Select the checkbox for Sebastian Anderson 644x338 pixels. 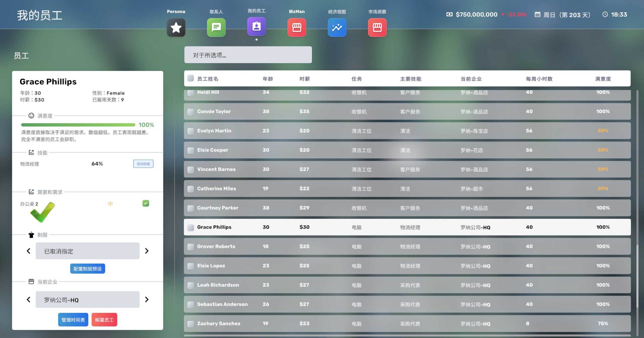[191, 304]
